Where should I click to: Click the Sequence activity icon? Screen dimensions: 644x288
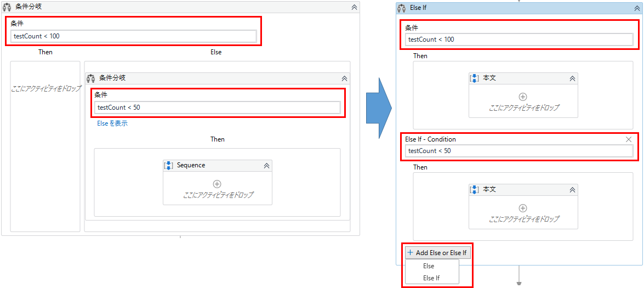point(168,166)
